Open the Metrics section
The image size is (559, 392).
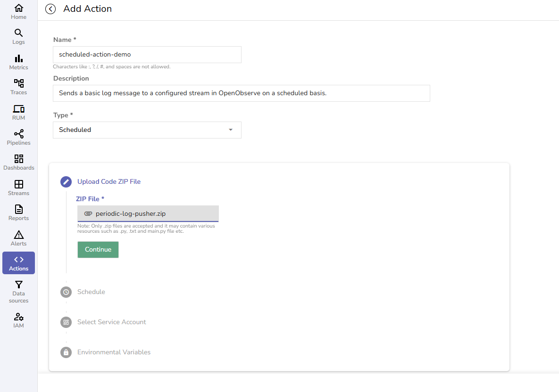(18, 61)
